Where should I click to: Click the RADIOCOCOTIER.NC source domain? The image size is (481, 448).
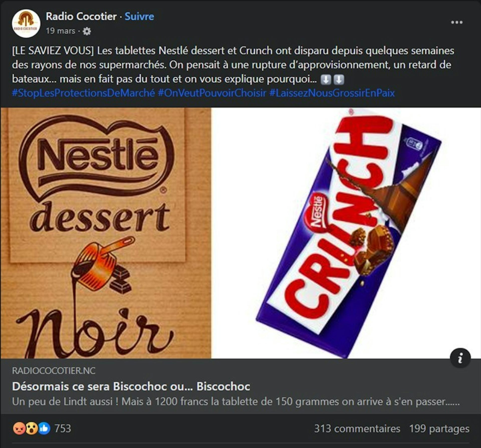pos(54,371)
